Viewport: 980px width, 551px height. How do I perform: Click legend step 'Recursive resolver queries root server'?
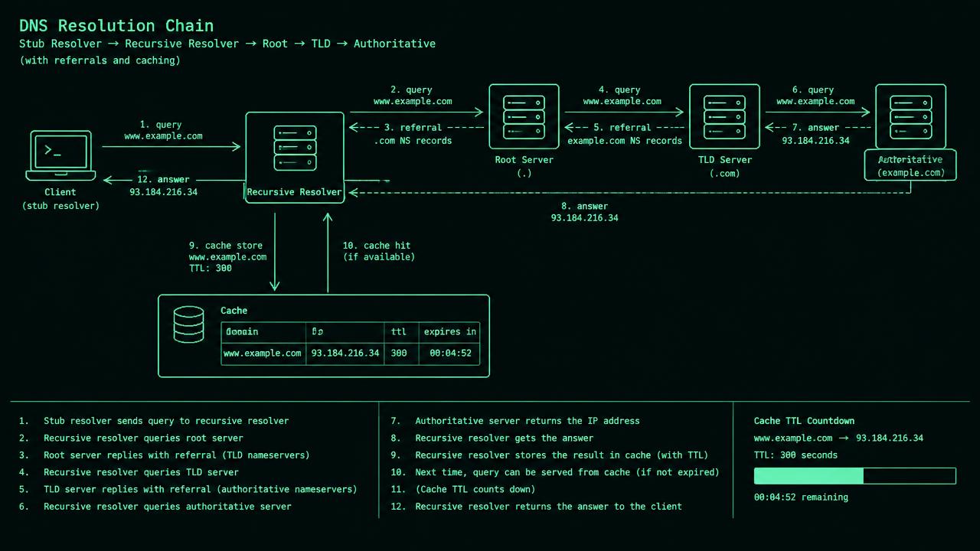pos(143,439)
